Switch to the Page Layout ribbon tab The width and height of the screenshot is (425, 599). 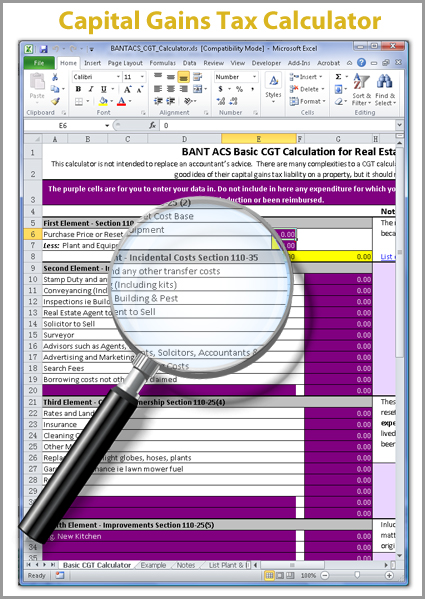pyautogui.click(x=125, y=63)
